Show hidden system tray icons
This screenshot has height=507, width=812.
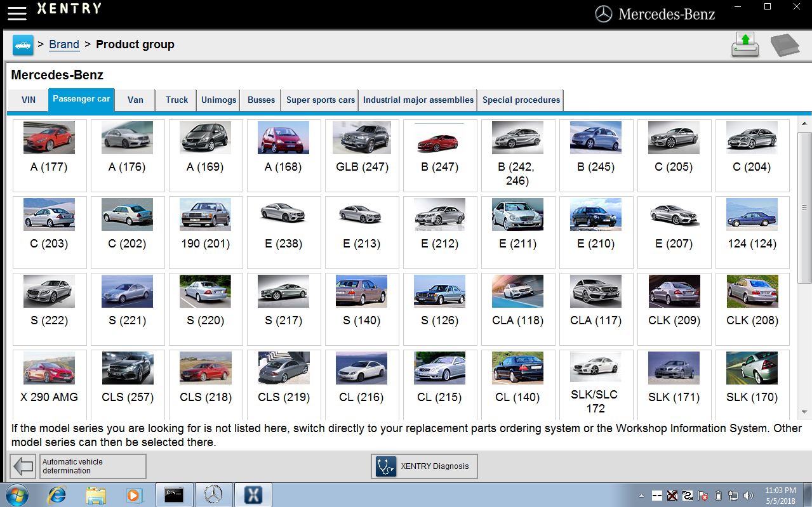tap(642, 496)
